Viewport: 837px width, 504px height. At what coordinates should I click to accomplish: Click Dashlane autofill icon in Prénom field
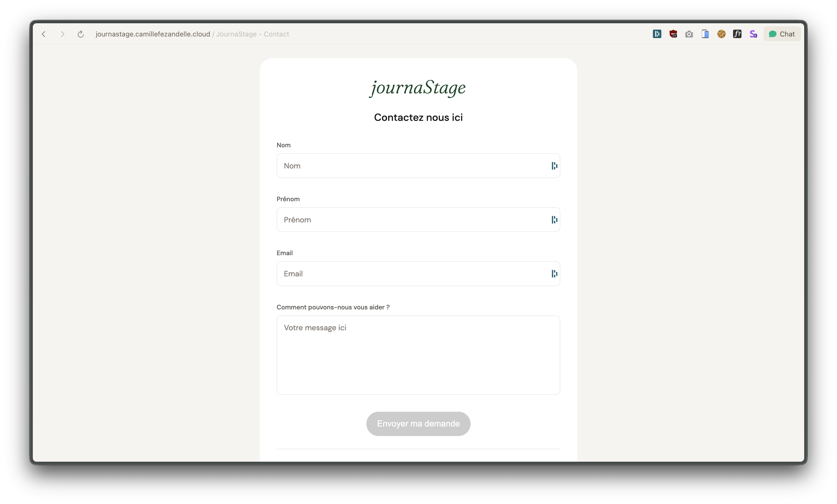tap(554, 220)
